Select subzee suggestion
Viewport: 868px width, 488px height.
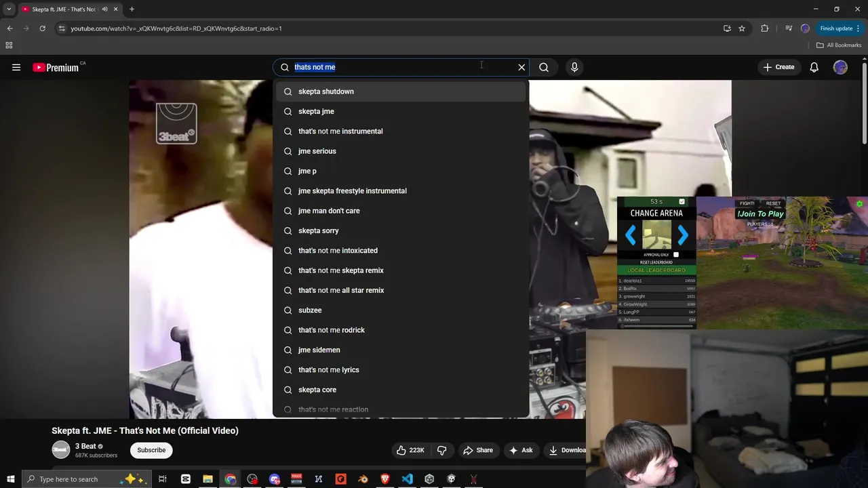401,310
